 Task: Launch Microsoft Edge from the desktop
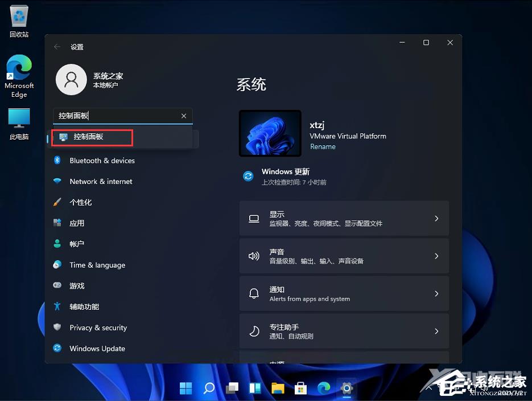point(19,76)
